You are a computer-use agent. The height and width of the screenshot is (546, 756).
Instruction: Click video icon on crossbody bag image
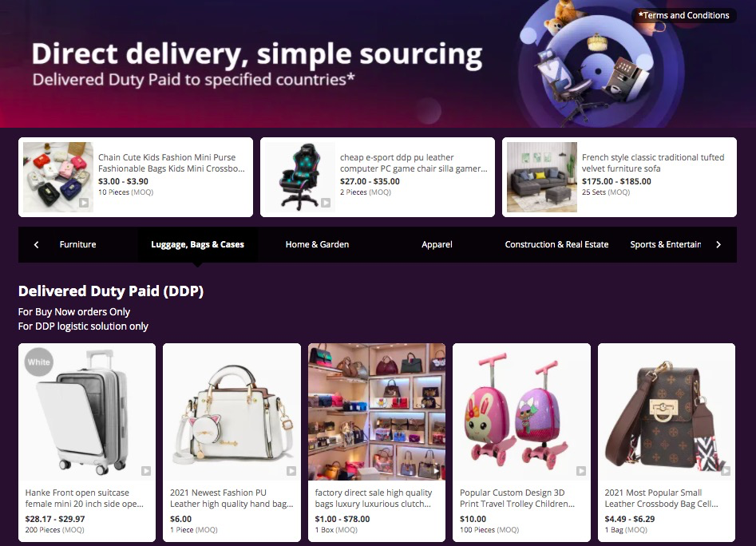tap(726, 471)
